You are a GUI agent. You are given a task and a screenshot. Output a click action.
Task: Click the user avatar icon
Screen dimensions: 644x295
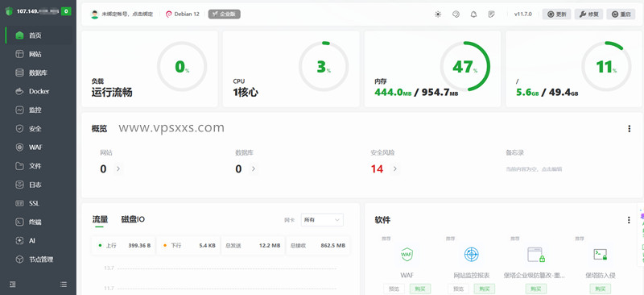95,14
